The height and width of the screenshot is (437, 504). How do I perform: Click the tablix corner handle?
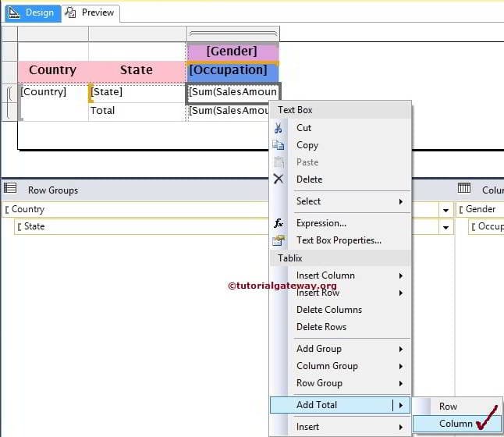9,34
